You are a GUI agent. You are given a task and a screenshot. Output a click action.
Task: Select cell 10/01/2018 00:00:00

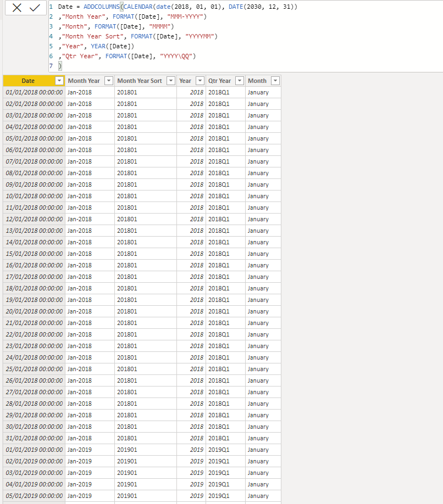click(34, 196)
